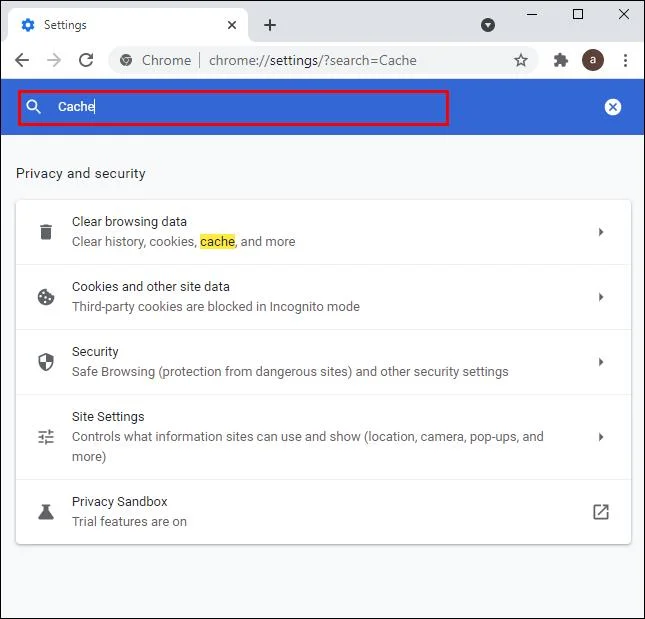Click the magnifier icon in search bar
The image size is (645, 619).
click(x=33, y=107)
